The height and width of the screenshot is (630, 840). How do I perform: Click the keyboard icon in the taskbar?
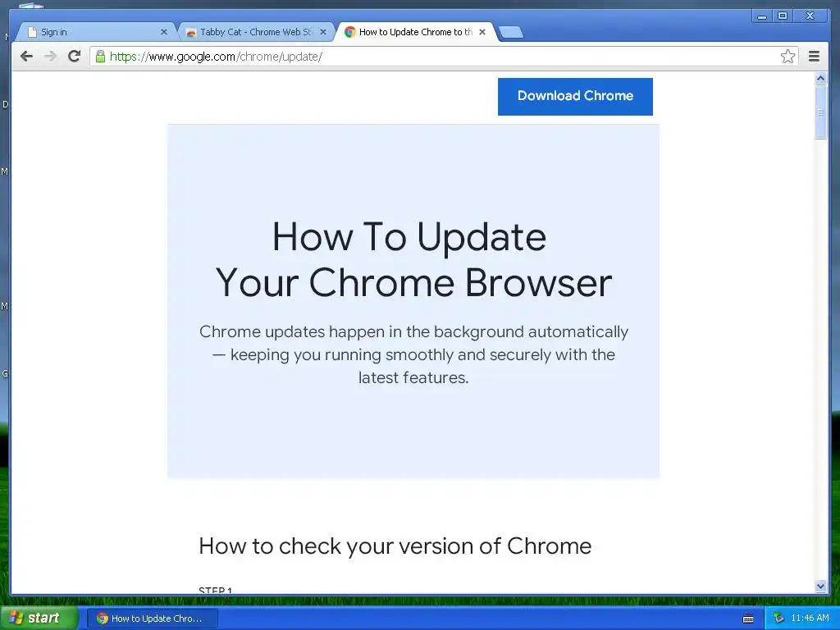[748, 619]
